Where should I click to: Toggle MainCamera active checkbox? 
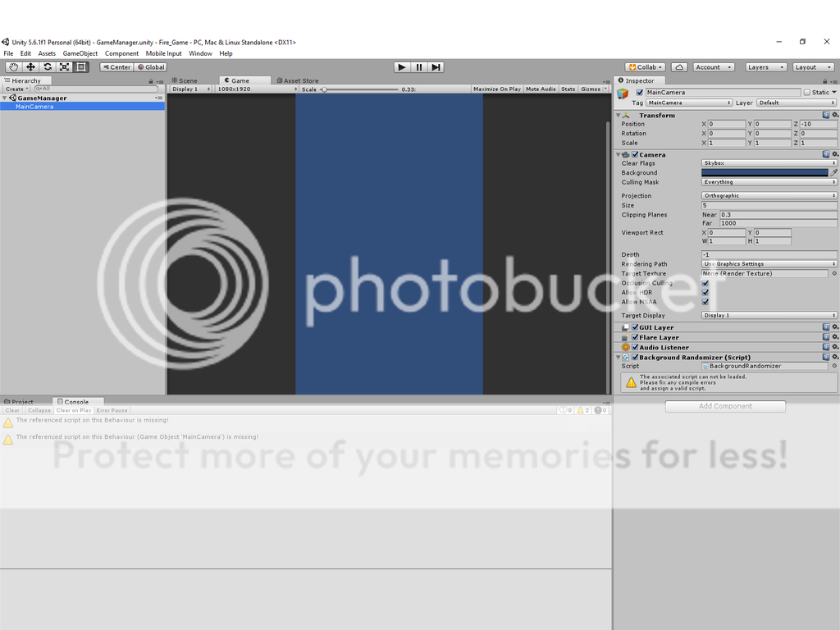point(639,92)
